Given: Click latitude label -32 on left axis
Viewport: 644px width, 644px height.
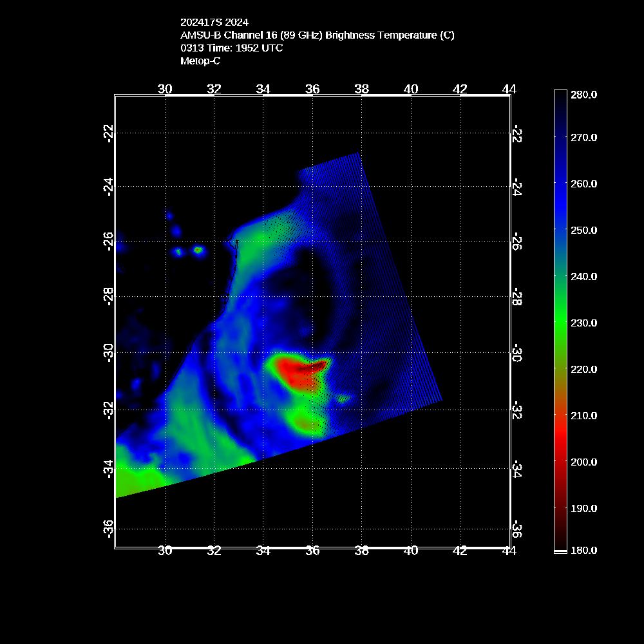Looking at the screenshot, I should tap(108, 410).
